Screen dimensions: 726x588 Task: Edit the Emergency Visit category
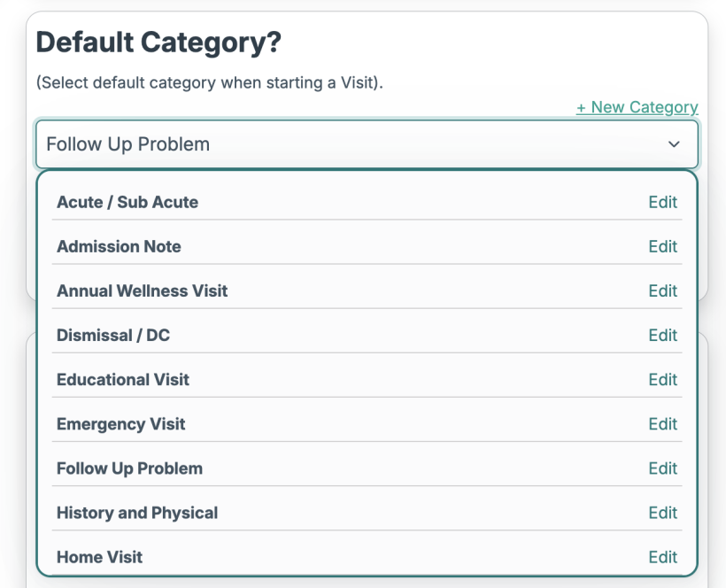click(x=662, y=423)
